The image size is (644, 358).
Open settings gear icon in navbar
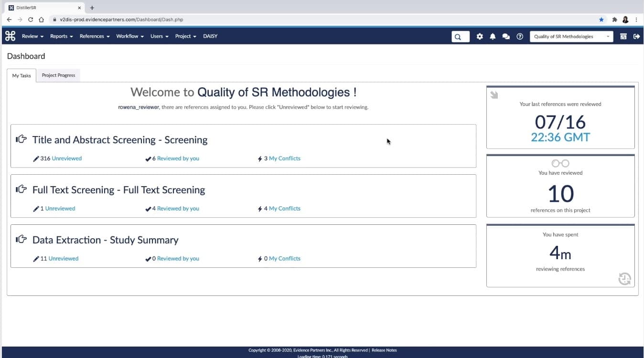coord(480,36)
